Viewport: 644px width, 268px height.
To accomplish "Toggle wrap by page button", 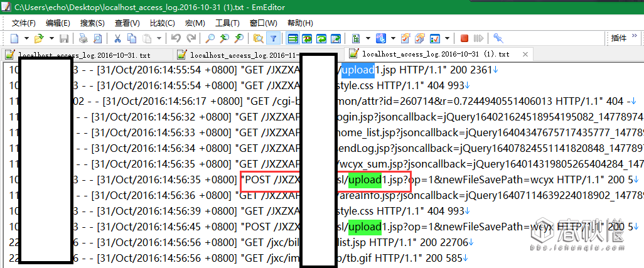I will (336, 38).
